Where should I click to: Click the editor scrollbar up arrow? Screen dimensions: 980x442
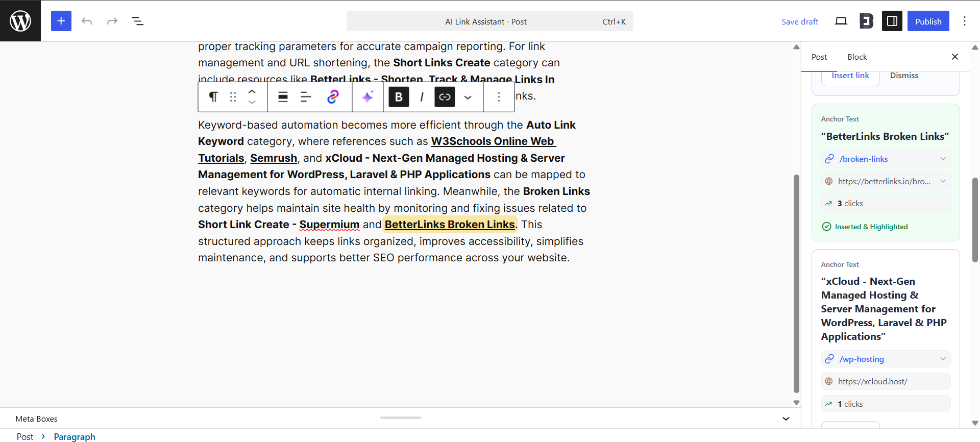click(x=796, y=47)
